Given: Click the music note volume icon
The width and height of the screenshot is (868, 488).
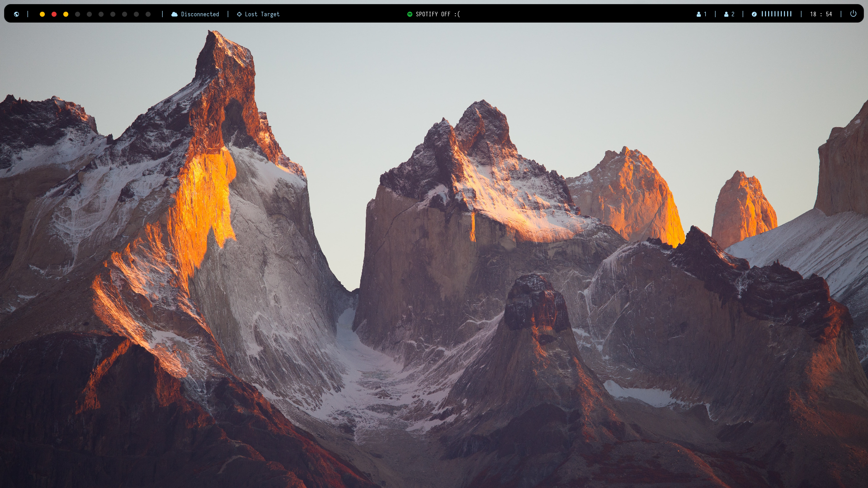Looking at the screenshot, I should click(754, 14).
